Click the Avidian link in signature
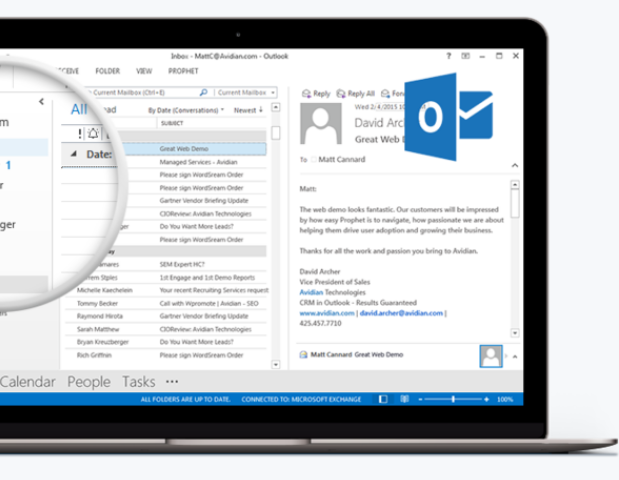The image size is (619, 480). pos(311,292)
